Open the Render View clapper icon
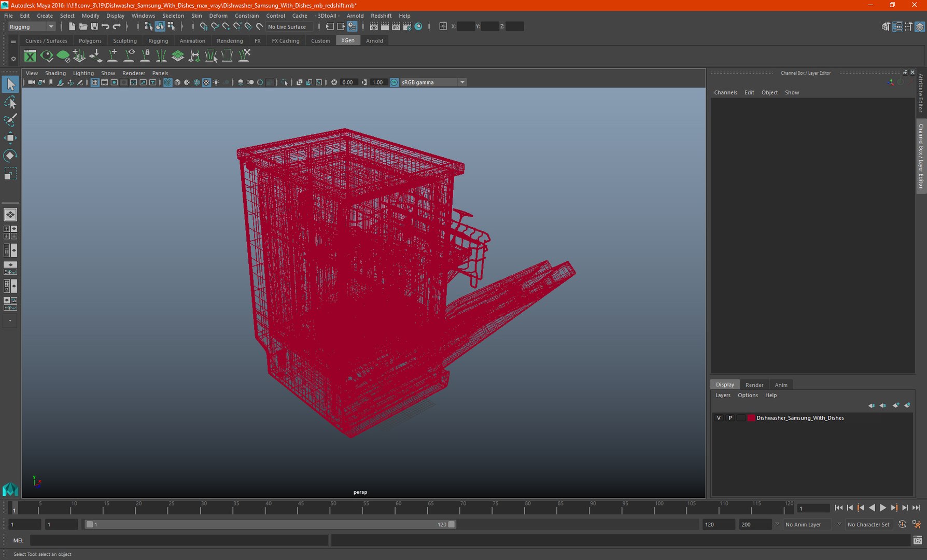 point(374,26)
